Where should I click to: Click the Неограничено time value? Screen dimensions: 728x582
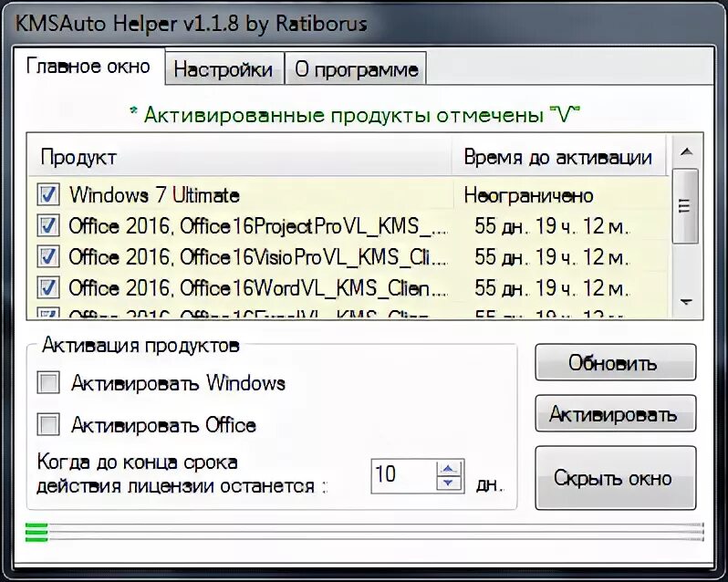point(529,195)
